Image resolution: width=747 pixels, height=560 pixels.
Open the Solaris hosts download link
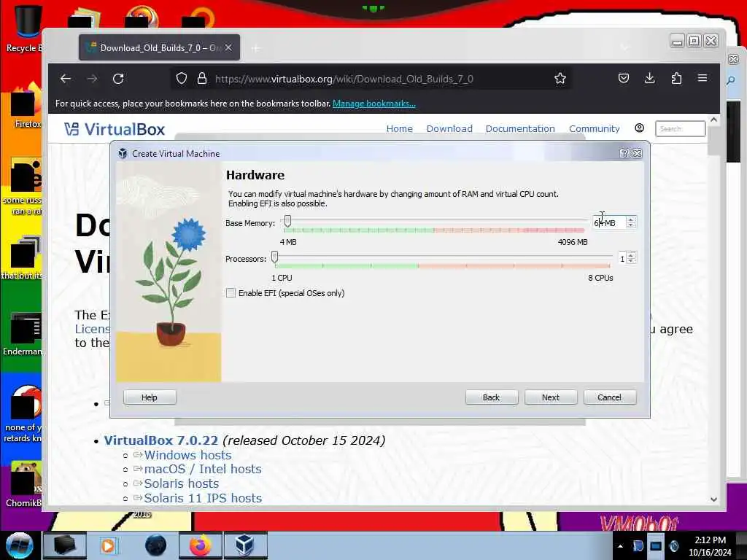(x=182, y=483)
